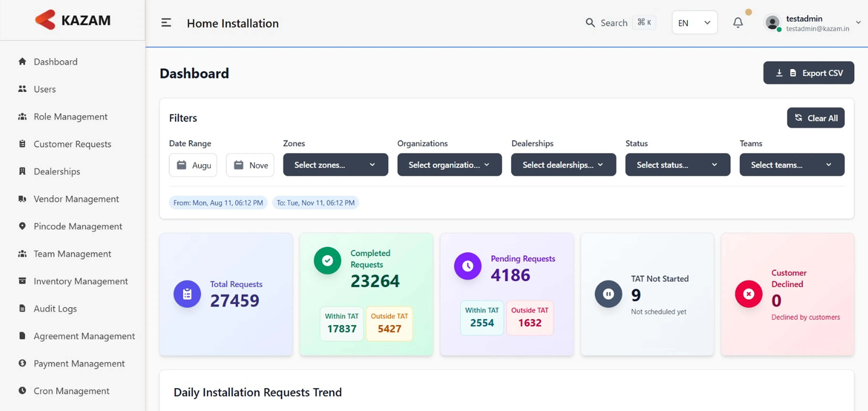Click the TAT Not Started pause icon
This screenshot has height=411, width=868.
(x=608, y=294)
